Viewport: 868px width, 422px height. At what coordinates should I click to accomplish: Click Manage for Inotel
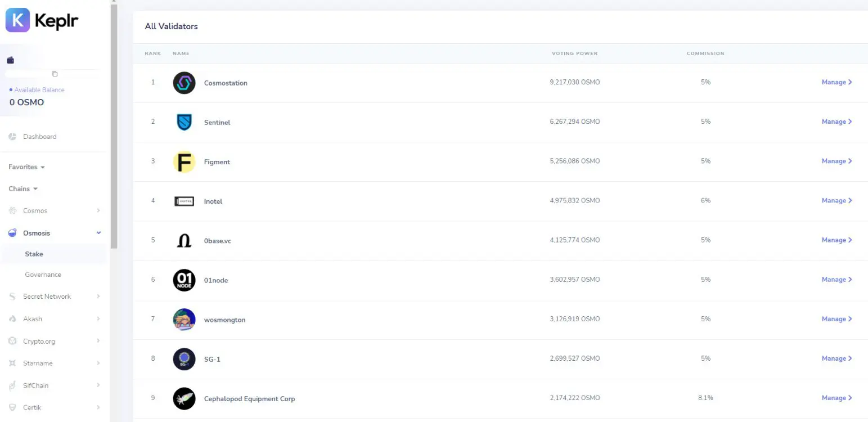(836, 200)
